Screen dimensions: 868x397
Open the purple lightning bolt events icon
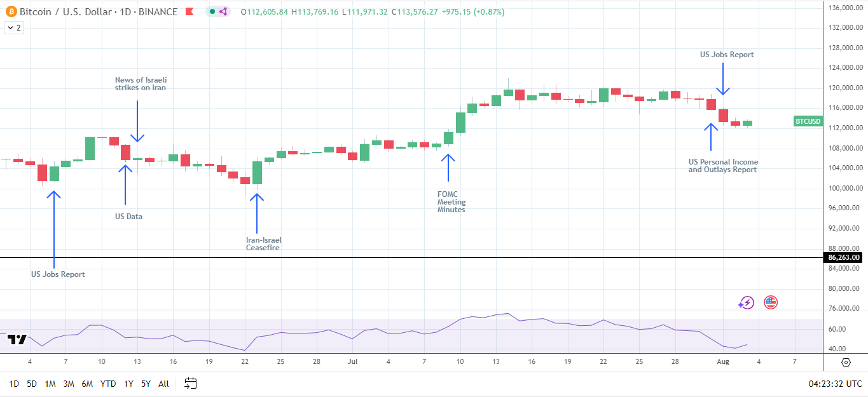(x=746, y=303)
